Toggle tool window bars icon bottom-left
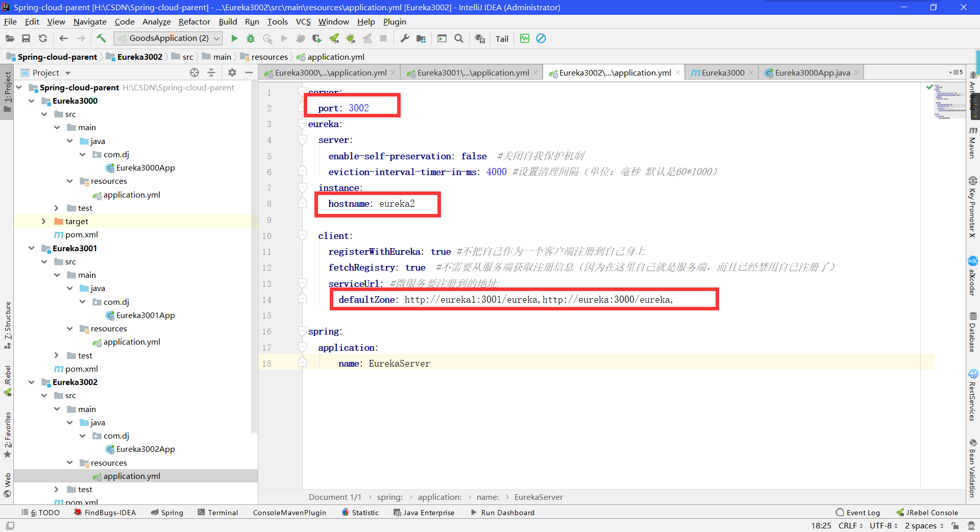Image resolution: width=980 pixels, height=532 pixels. coord(10,525)
